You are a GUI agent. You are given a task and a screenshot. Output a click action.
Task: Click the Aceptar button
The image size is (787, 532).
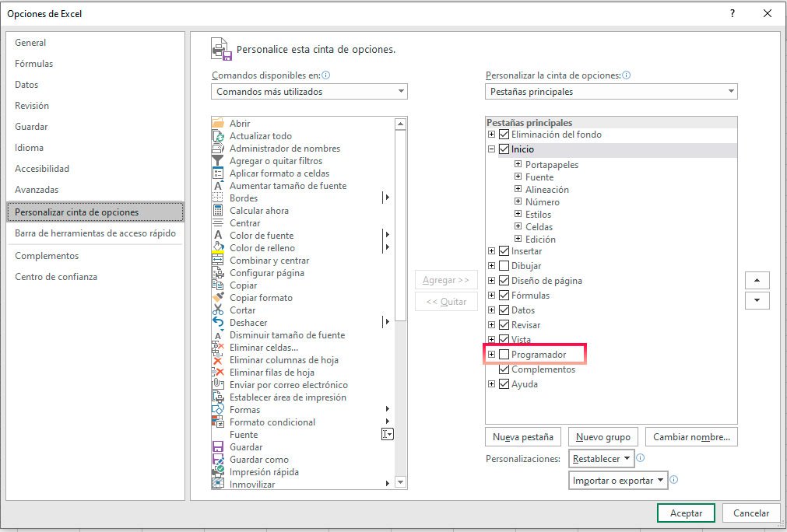[x=686, y=513]
